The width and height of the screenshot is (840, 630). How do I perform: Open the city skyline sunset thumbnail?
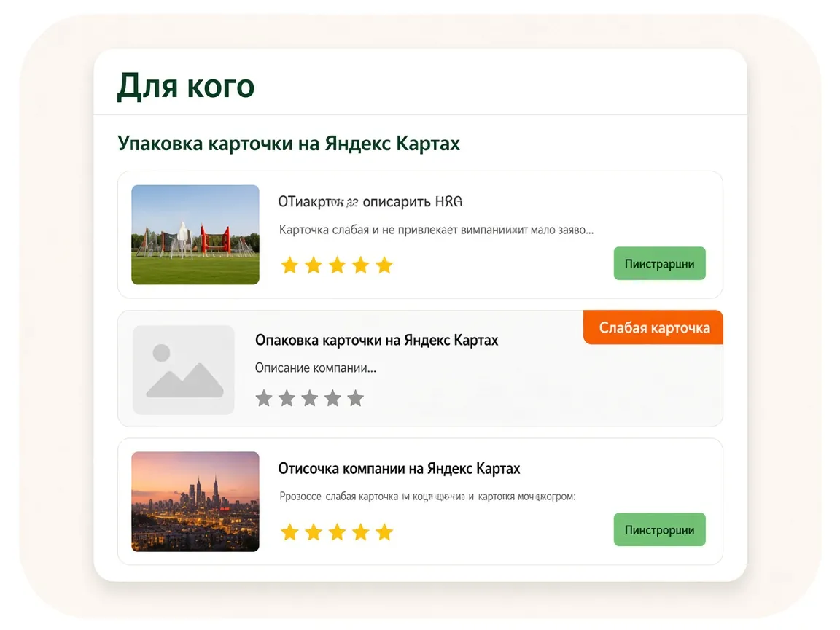pyautogui.click(x=195, y=502)
